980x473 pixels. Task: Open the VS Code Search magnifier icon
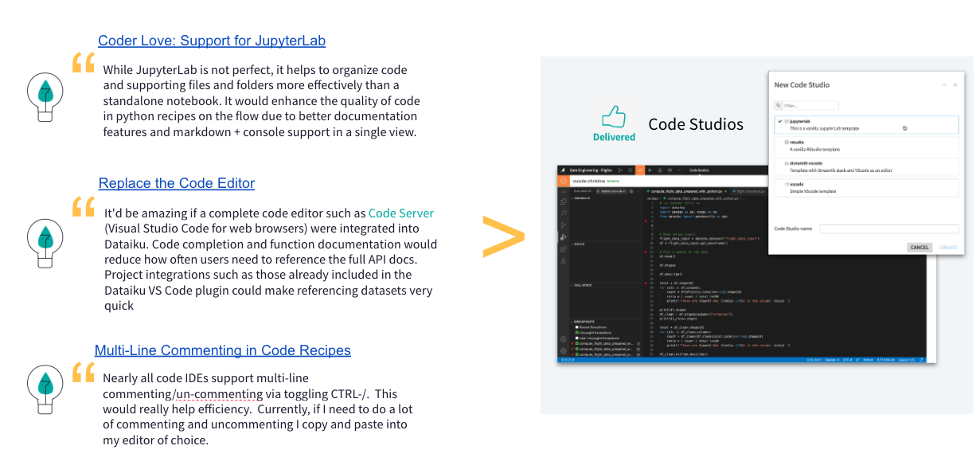(563, 213)
